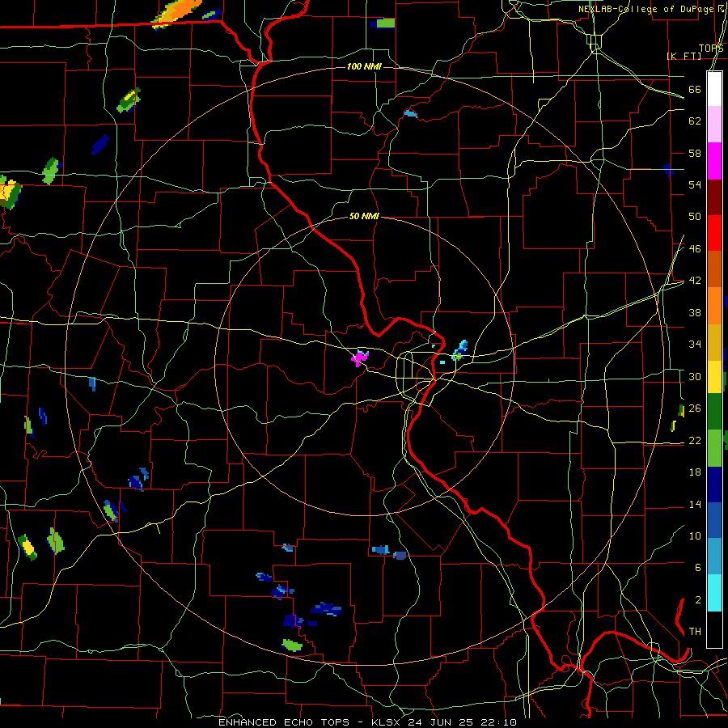
Task: Click the '100 NMI' range ring label
Action: coord(364,66)
